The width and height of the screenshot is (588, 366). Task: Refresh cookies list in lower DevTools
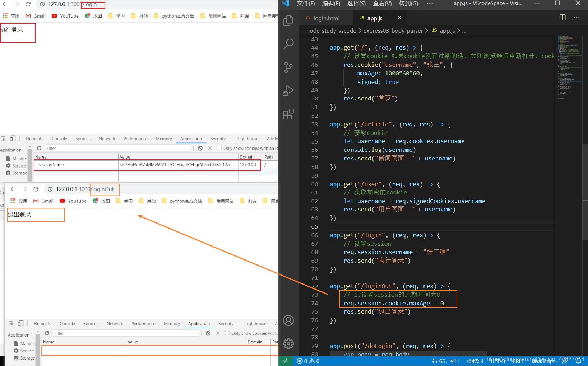(47, 333)
